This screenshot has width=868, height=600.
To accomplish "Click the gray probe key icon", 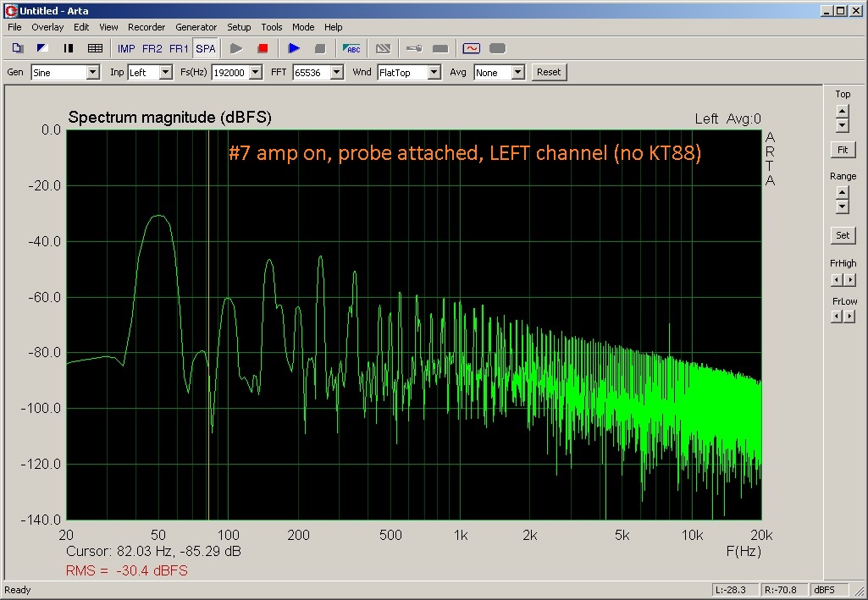I will 414,49.
